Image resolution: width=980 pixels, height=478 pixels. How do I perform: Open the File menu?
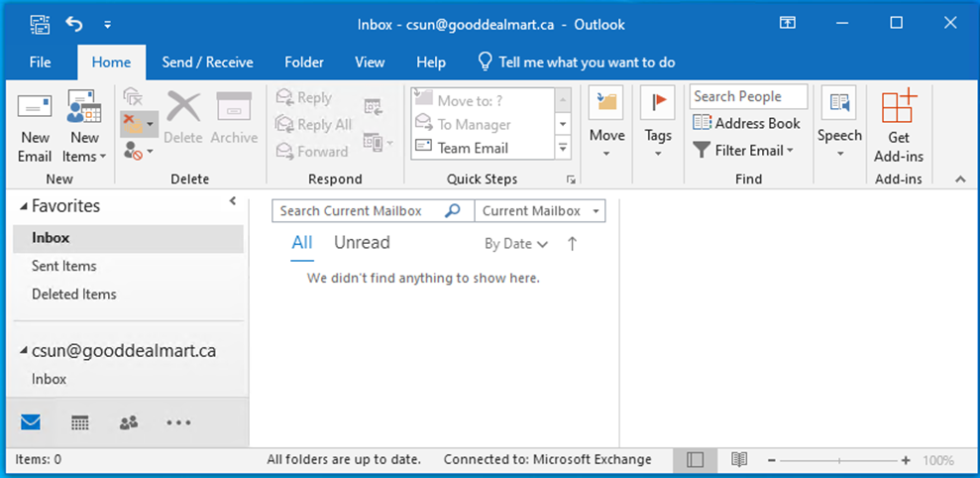point(40,62)
